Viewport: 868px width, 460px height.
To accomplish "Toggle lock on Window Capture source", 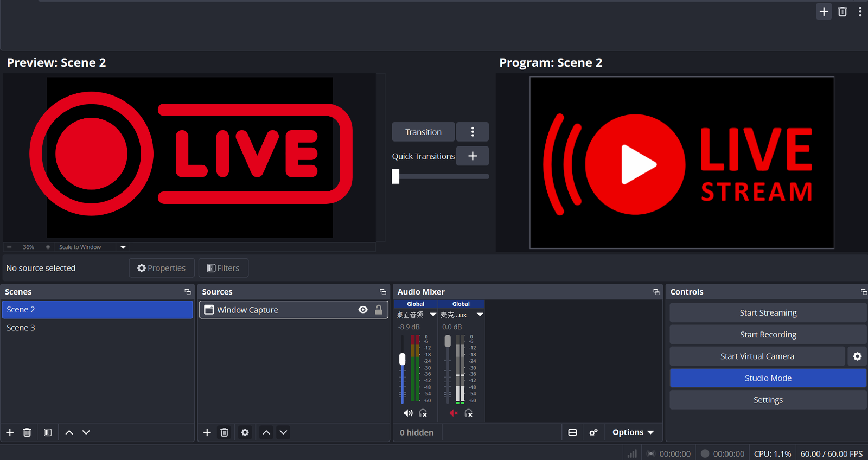I will (379, 310).
